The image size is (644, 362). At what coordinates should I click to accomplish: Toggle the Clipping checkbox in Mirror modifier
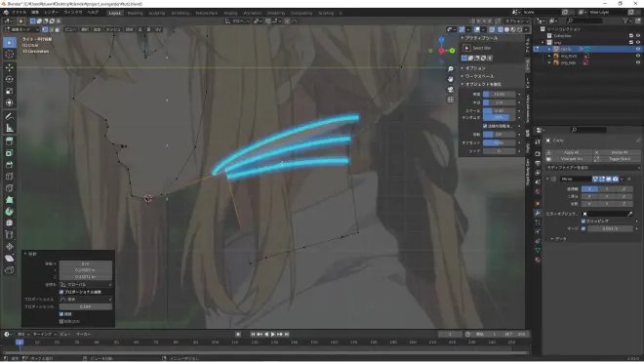tap(584, 221)
